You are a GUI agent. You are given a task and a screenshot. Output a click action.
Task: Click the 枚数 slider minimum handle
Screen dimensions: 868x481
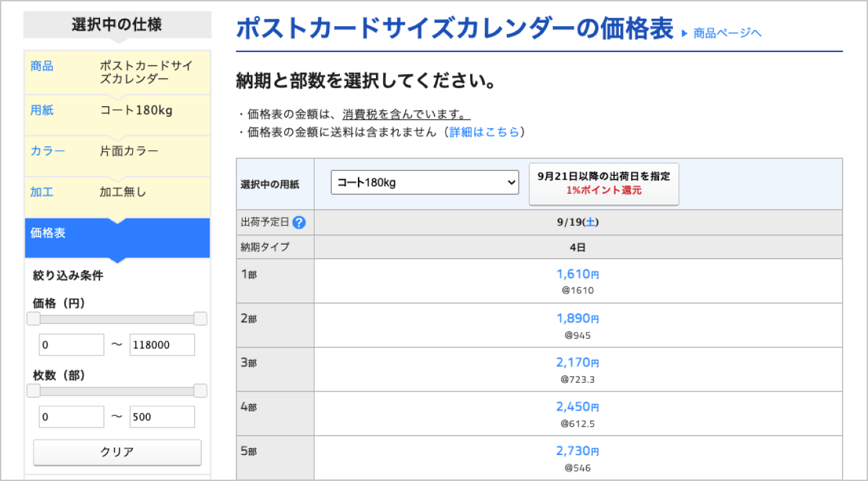tap(33, 391)
